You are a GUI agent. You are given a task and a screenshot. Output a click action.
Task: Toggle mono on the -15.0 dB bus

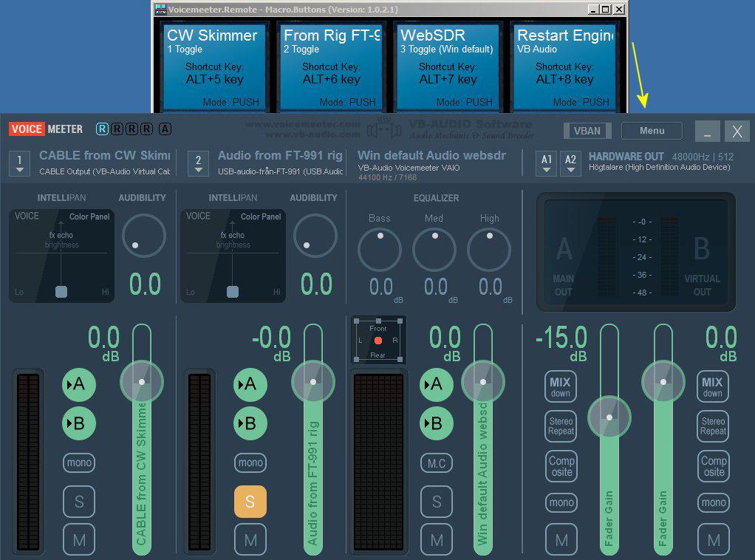561,502
